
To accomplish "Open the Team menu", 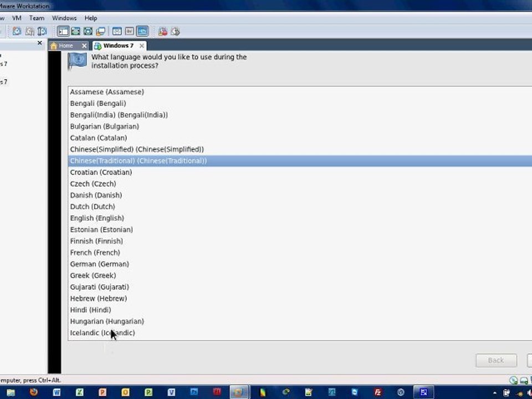I will click(x=37, y=18).
